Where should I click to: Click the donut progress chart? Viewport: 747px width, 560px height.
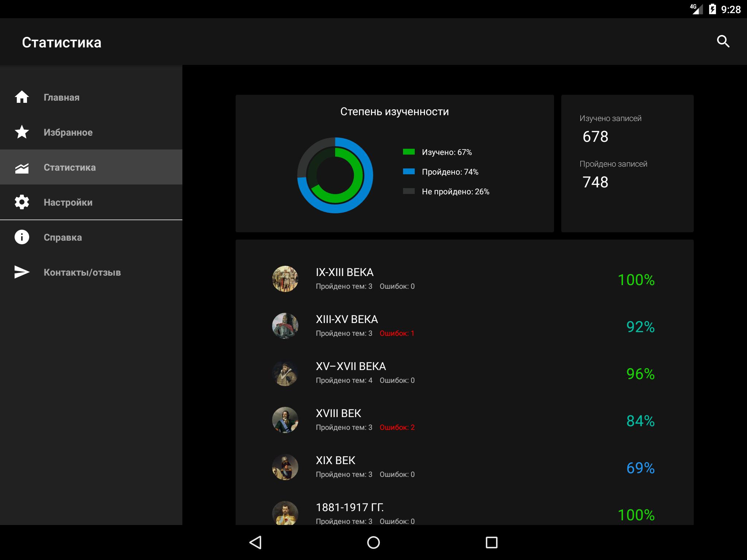(335, 175)
